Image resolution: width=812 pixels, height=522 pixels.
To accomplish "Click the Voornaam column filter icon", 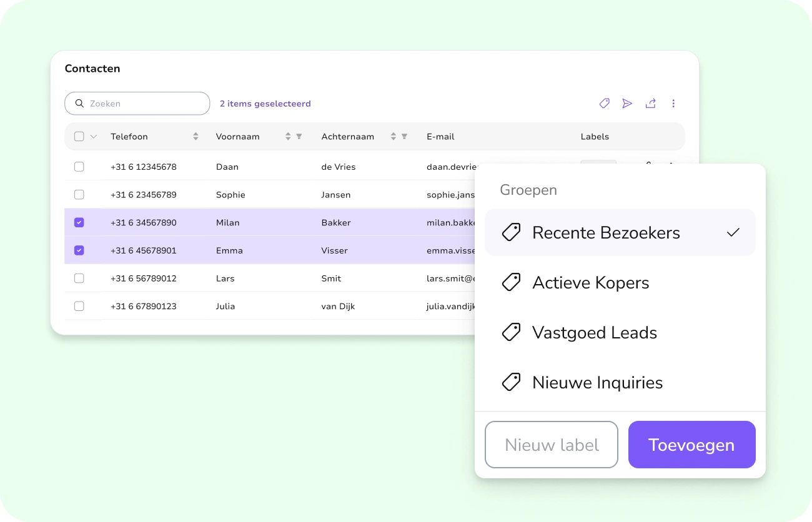I will pyautogui.click(x=299, y=136).
